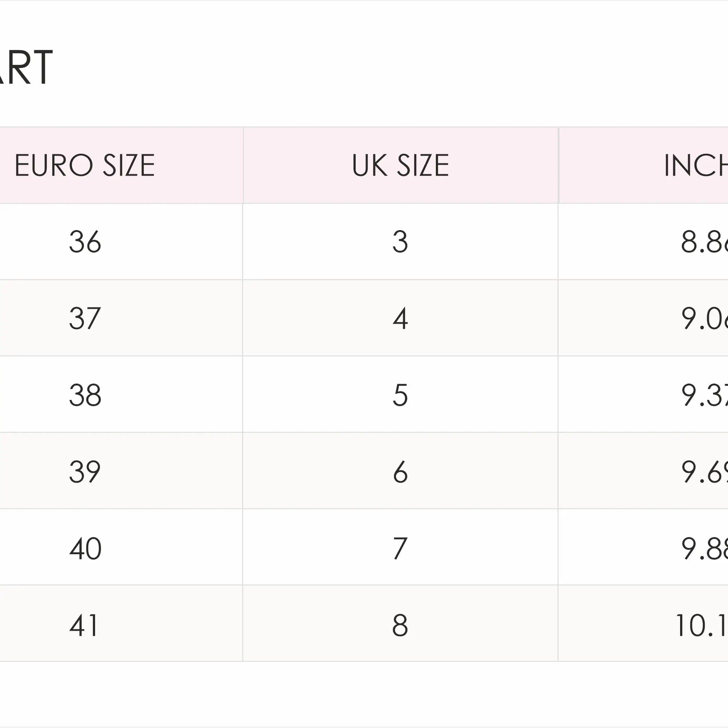Click UK size 6 cell

coord(401,471)
